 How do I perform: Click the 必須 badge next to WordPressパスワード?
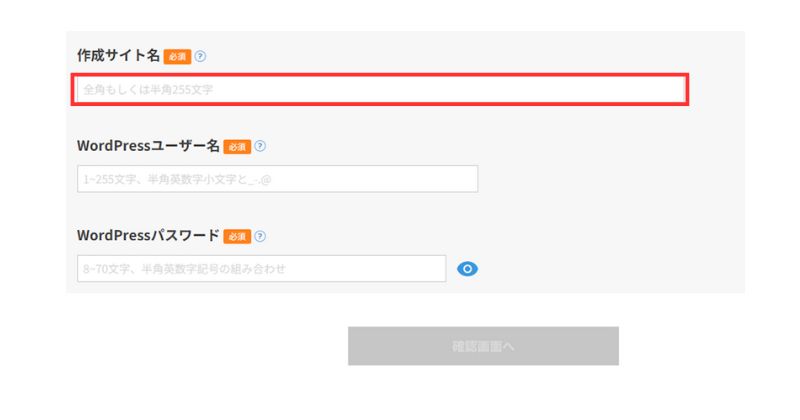(x=237, y=236)
